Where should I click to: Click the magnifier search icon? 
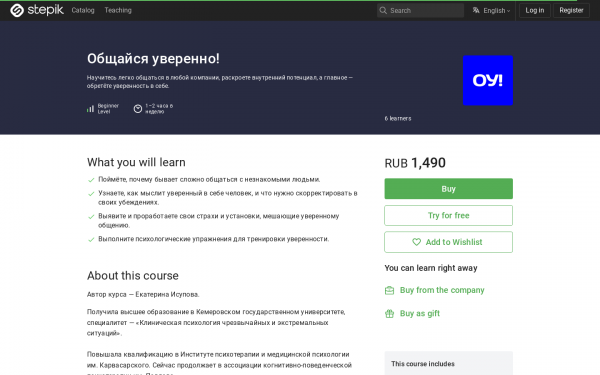383,10
